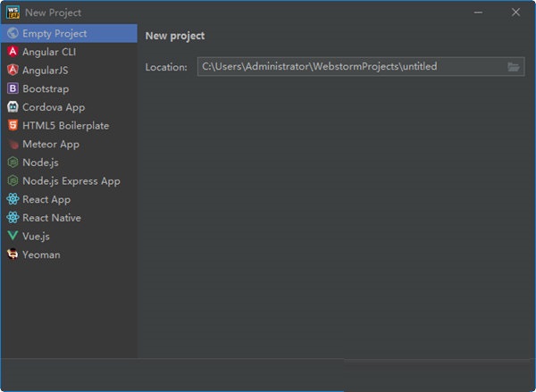Image resolution: width=536 pixels, height=392 pixels.
Task: Click the Bootstrap purple B icon
Action: pos(13,89)
